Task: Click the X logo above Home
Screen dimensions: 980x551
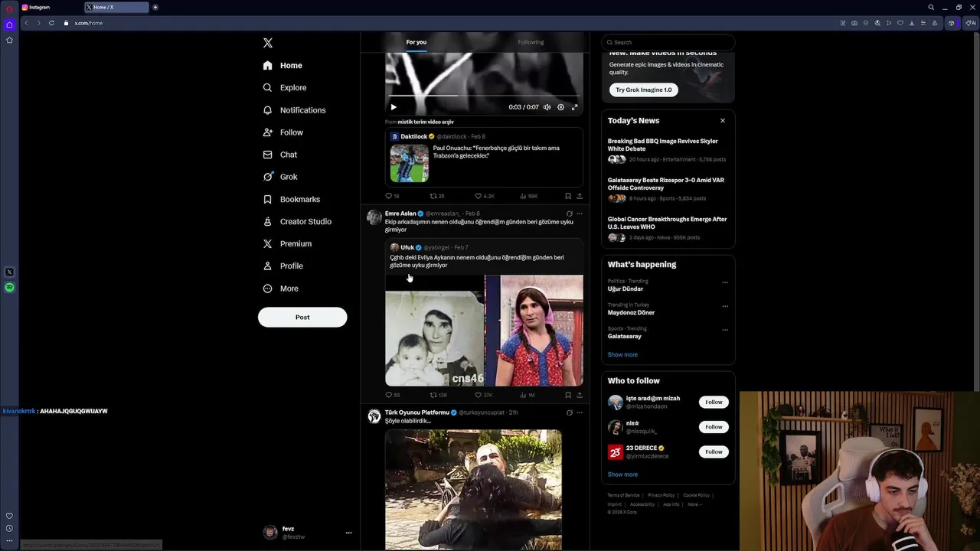Action: point(267,43)
